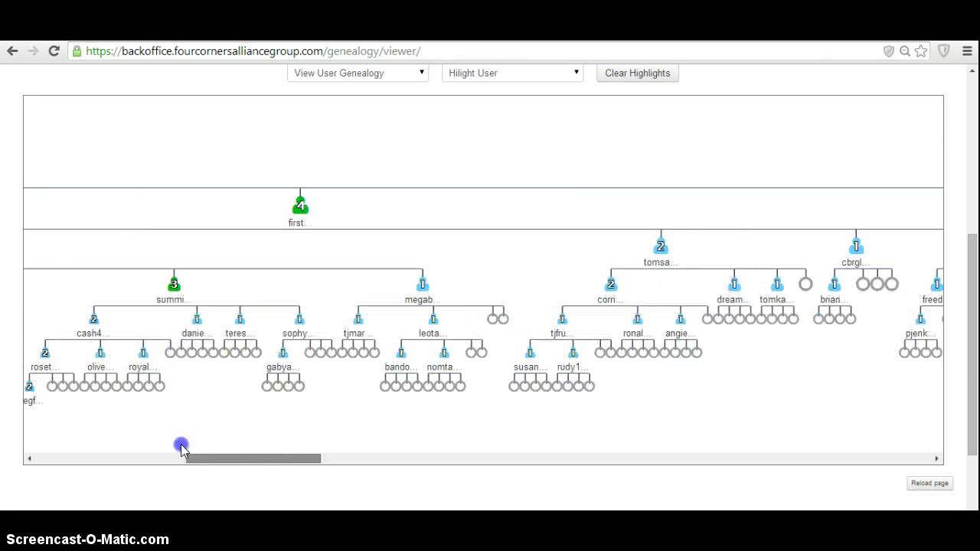Image resolution: width=980 pixels, height=551 pixels.
Task: Select the 'tomsa...' level 2 user node
Action: (661, 246)
